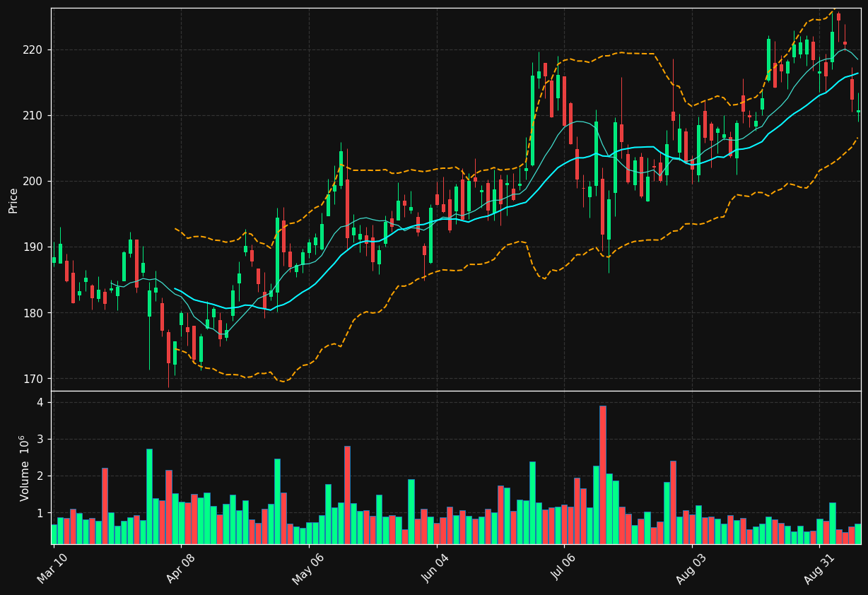The image size is (868, 595).
Task: Click the 'May 06' date label
Action: pos(307,570)
